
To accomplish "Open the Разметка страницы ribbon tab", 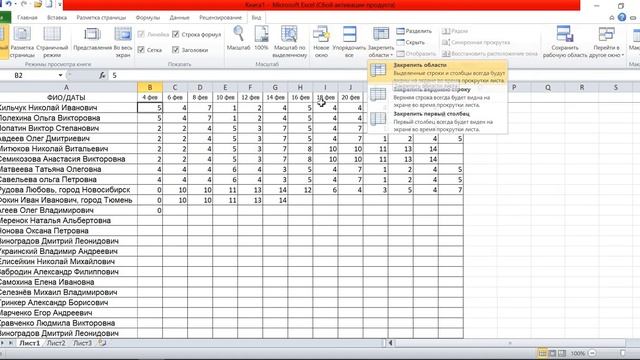I will [101, 18].
